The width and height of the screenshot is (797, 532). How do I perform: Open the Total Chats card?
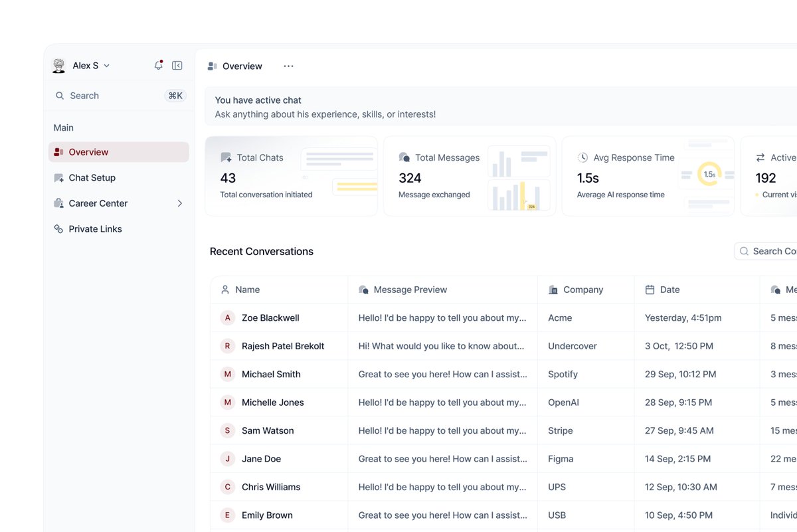pos(292,176)
